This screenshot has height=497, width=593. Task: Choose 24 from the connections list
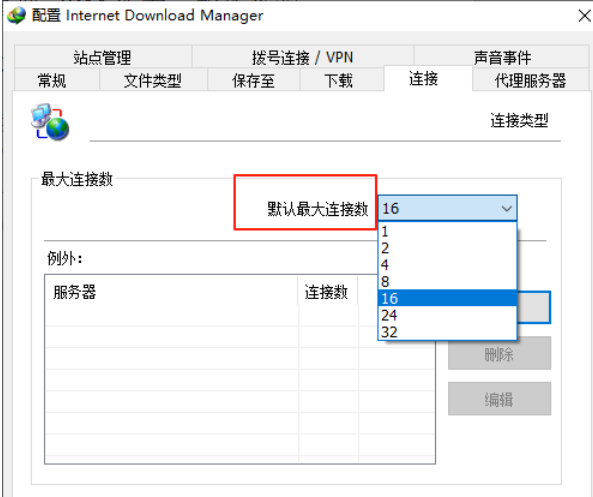point(447,315)
